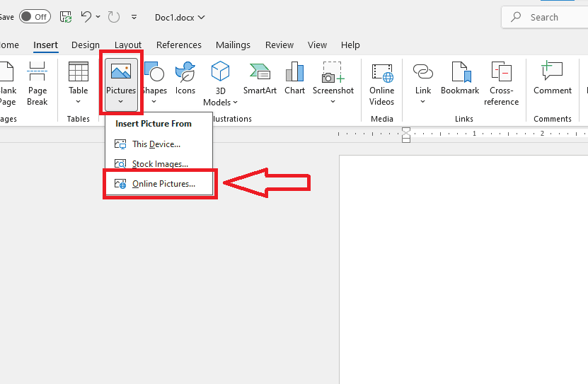Switch to the Design tab
Viewport: 588px width, 384px height.
point(86,45)
